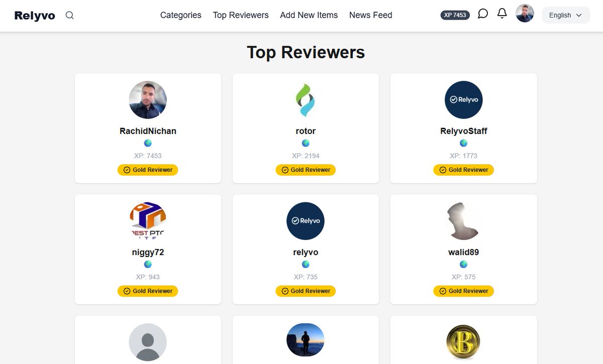Open the default gray silhouette avatar
Screen dimensions: 603x364
click(x=148, y=342)
